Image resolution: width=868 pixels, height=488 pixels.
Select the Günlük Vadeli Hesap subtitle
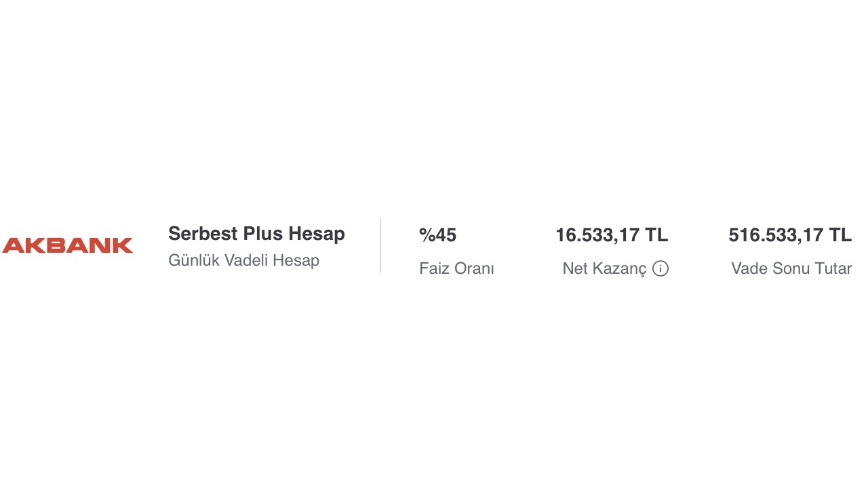tap(243, 260)
